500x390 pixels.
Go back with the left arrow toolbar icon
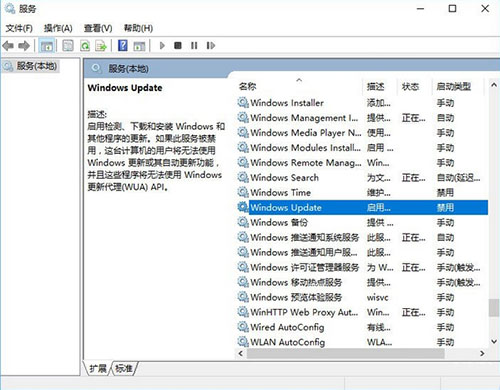(8, 45)
